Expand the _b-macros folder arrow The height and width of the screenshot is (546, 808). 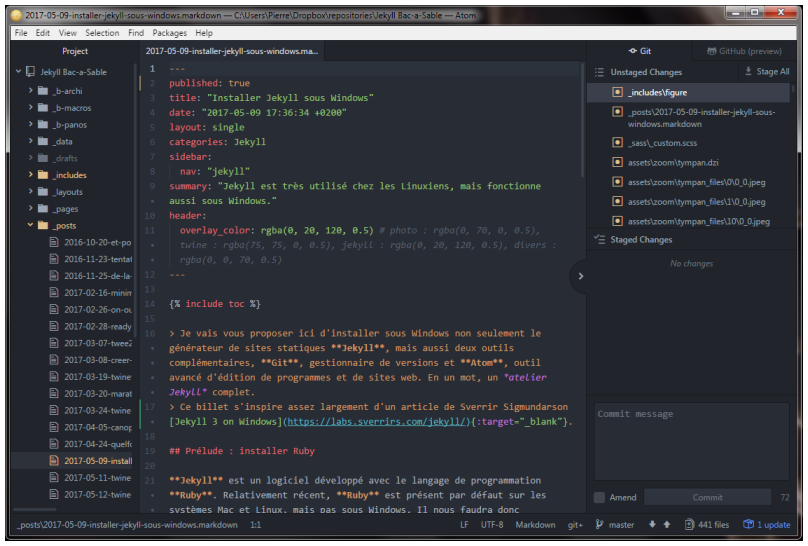point(30,108)
